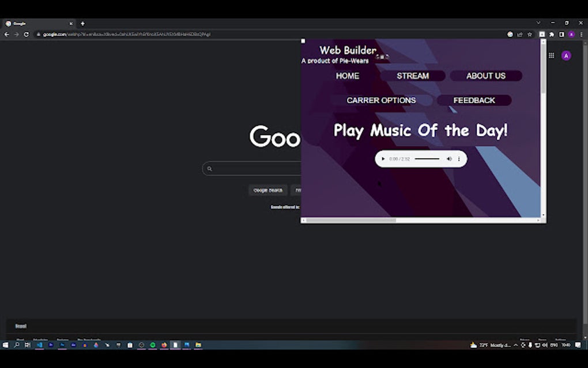Screen dimensions: 588x368
Task: Open Firefox from the taskbar
Action: 164,345
